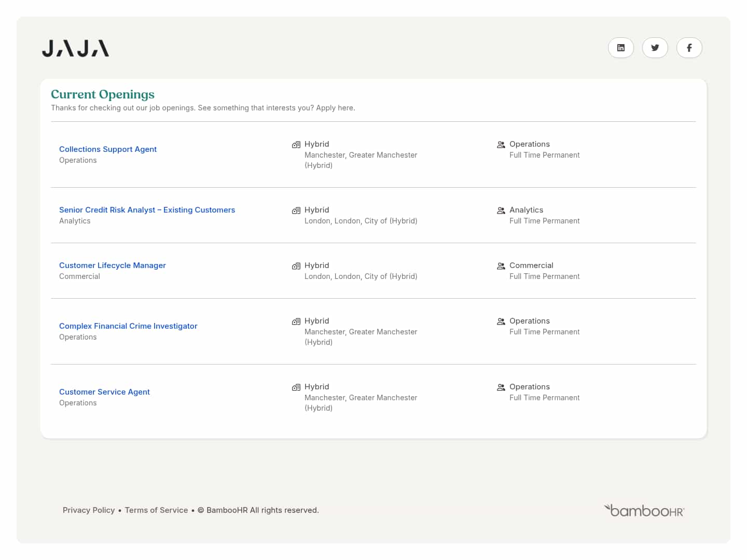The image size is (747, 560).
Task: Click the Current Openings heading
Action: [103, 94]
